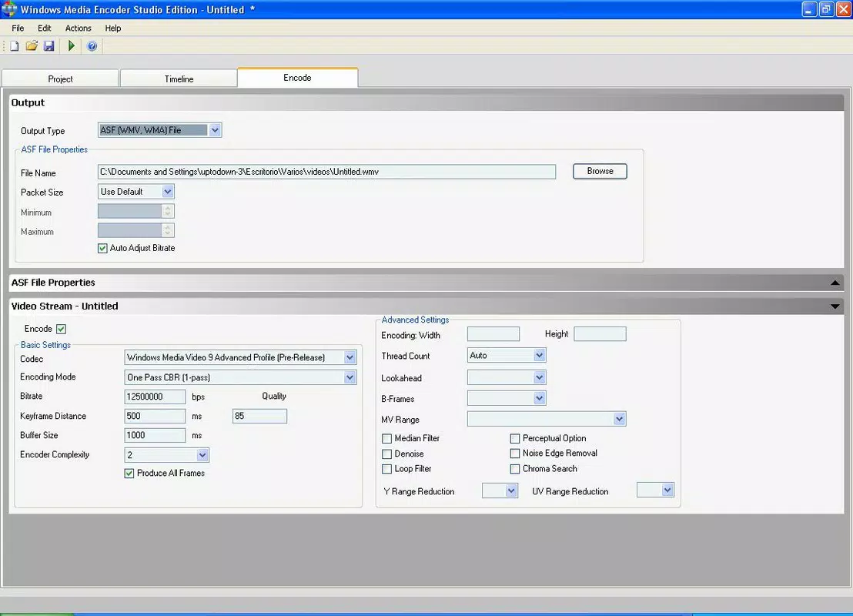Viewport: 853px width, 616px height.
Task: Open the Edit menu
Action: tap(44, 28)
